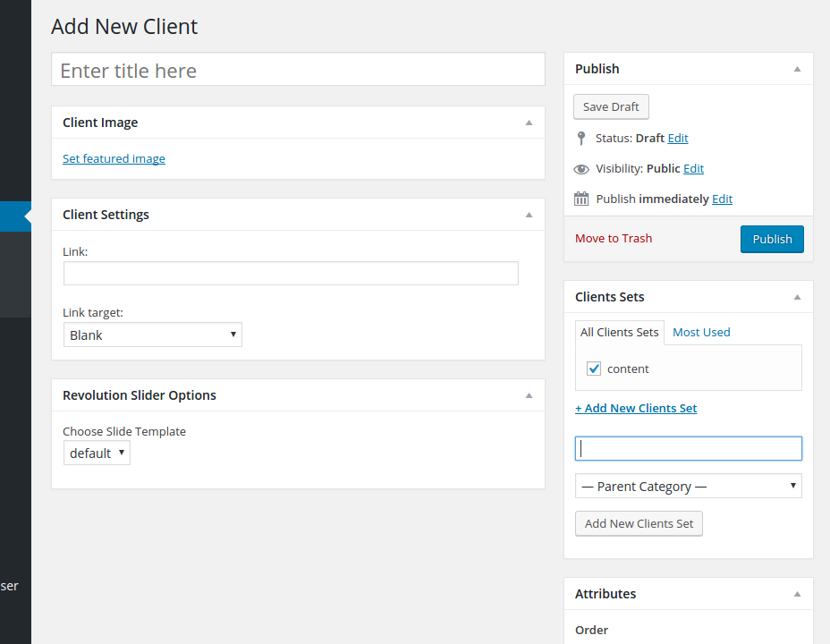Click Set featured image link
This screenshot has height=644, width=830.
click(114, 158)
